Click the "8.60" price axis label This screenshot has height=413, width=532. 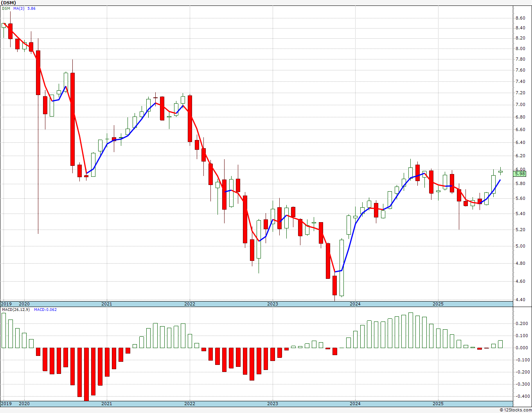pos(520,18)
